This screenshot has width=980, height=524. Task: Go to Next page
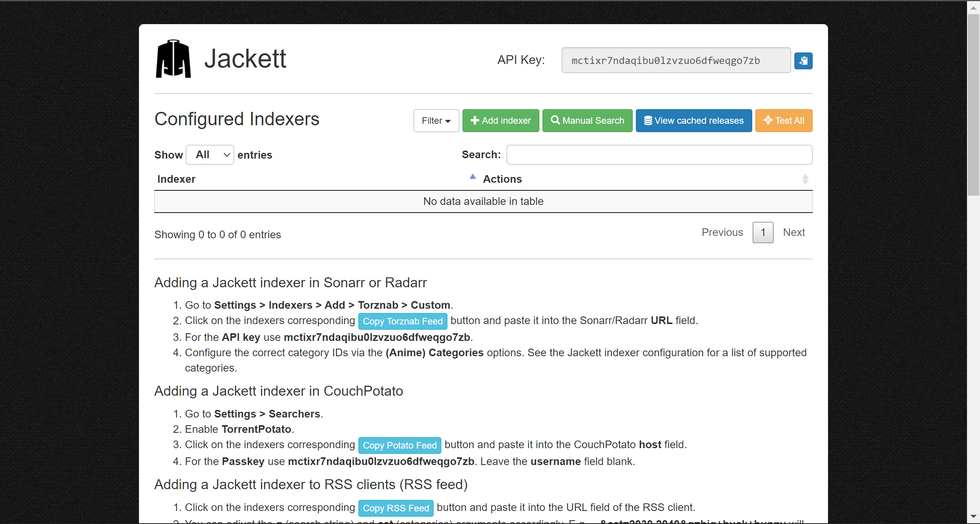click(x=794, y=232)
